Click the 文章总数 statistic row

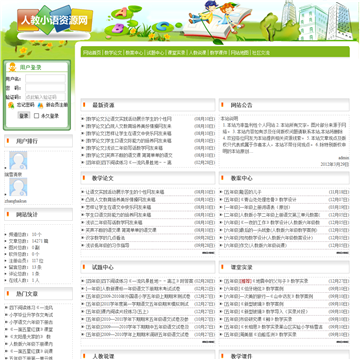28,241
